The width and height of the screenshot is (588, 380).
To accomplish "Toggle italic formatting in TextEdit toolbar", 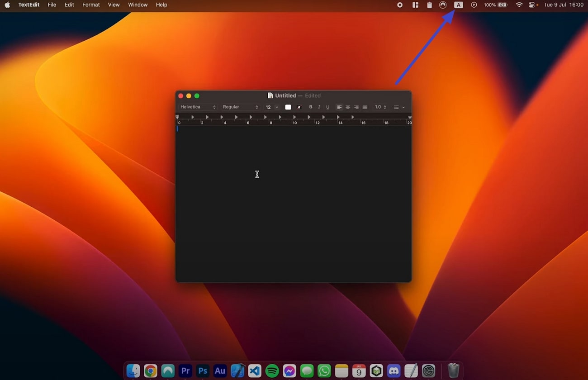I will [319, 107].
